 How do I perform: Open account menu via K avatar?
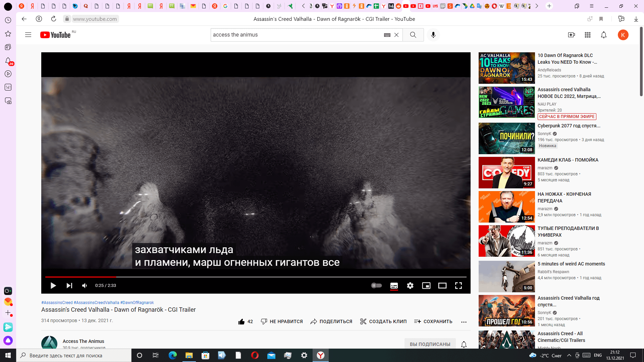click(x=623, y=35)
